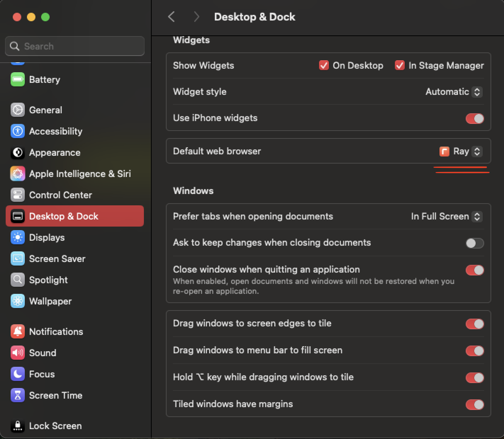Image resolution: width=504 pixels, height=439 pixels.
Task: Open Focus settings
Action: point(75,374)
